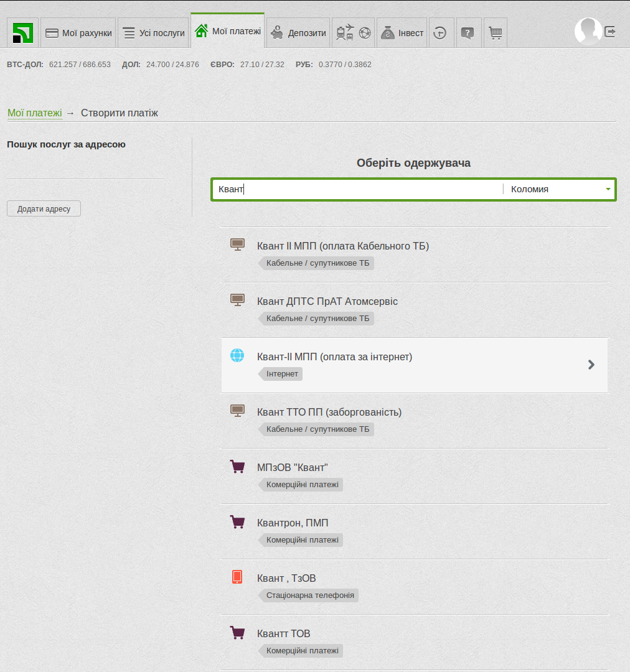Click the user profile avatar
The width and height of the screenshot is (630, 672).
588,31
